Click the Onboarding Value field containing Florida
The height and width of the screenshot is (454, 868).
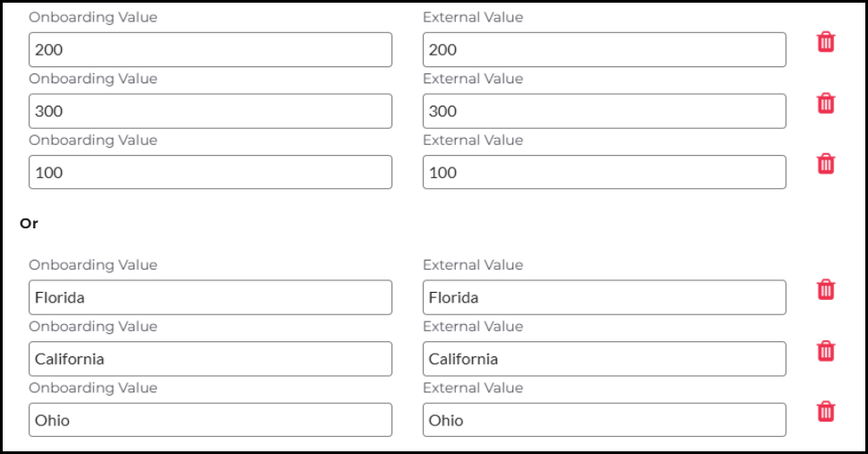pyautogui.click(x=210, y=297)
